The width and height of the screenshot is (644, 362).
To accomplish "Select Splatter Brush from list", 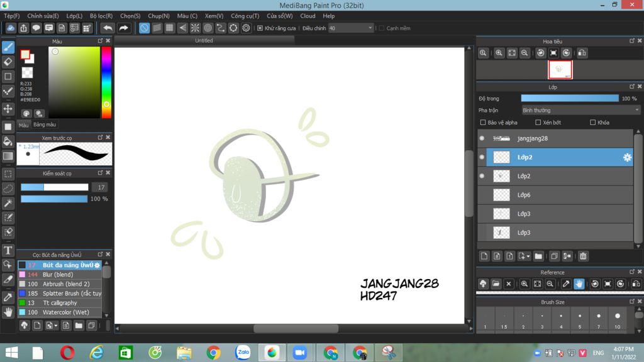I will tap(60, 293).
